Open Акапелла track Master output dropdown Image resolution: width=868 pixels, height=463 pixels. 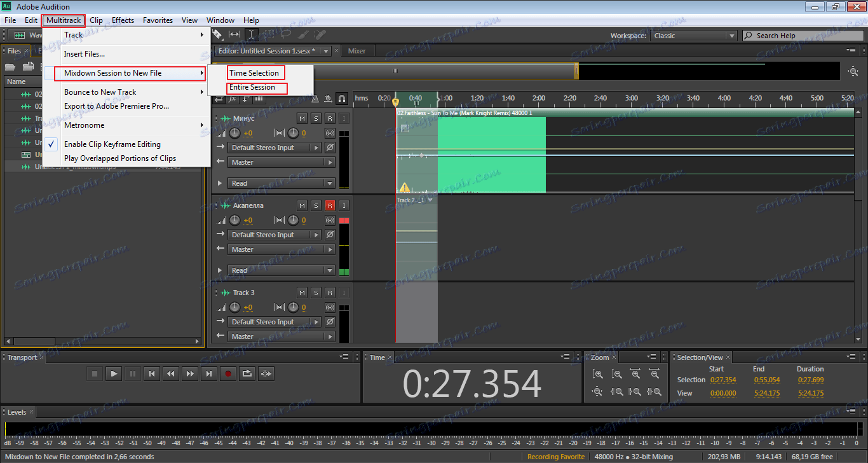(x=281, y=249)
